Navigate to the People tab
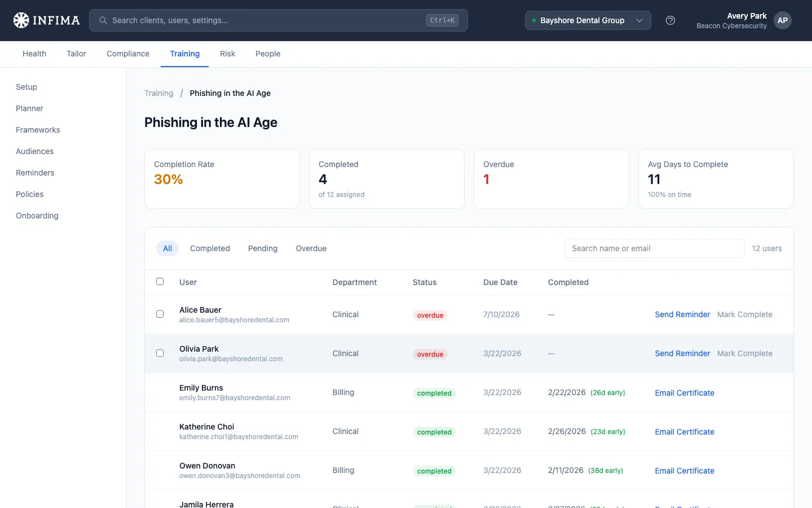Viewport: 812px width, 508px height. pos(268,54)
